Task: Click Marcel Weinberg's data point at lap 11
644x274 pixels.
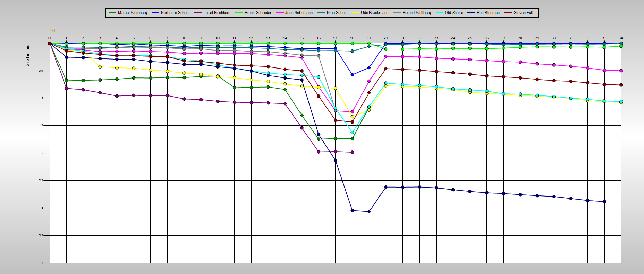Action: (x=235, y=88)
